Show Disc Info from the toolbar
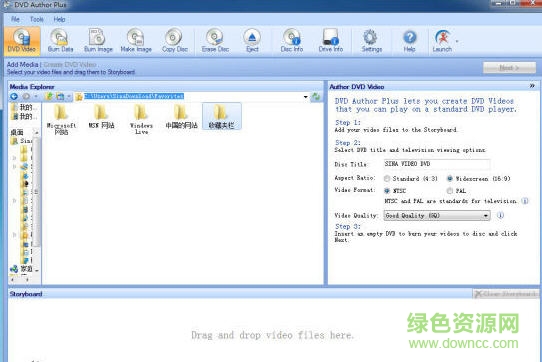 coord(292,41)
